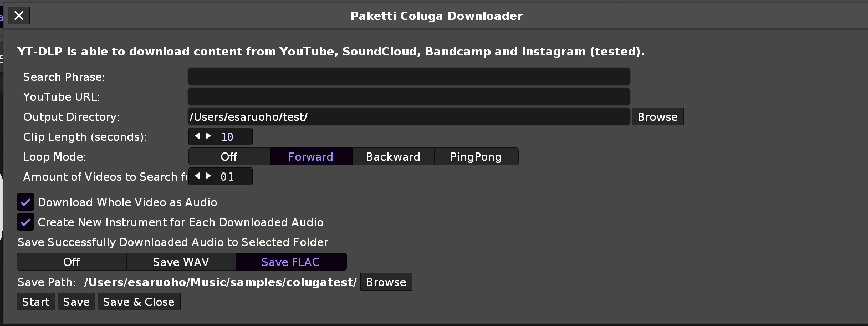Select Backward loop mode

pyautogui.click(x=393, y=157)
